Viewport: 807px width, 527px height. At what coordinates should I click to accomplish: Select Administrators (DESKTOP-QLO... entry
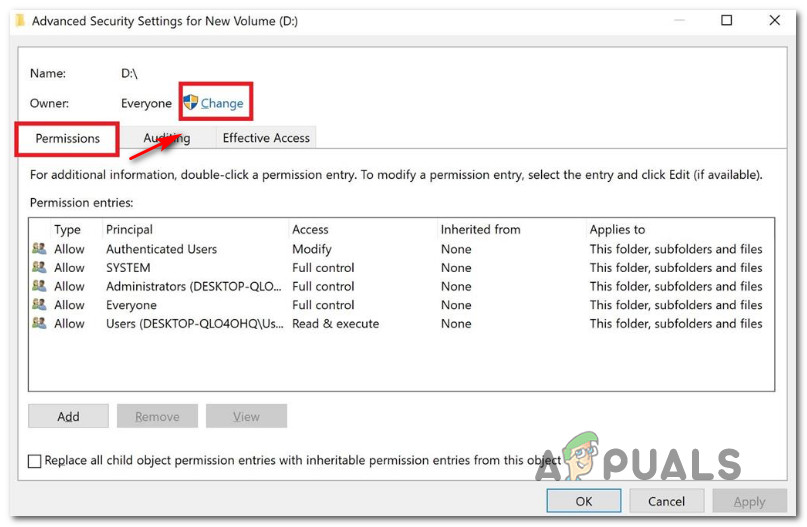(194, 286)
